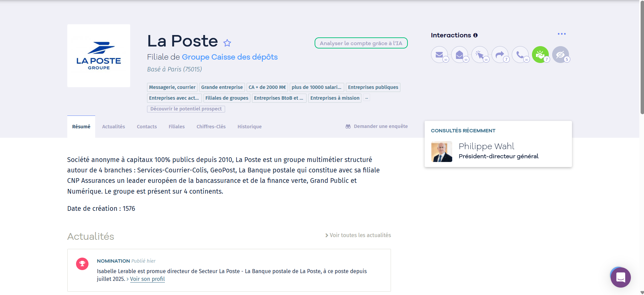Open the chat support bubble
This screenshot has height=295, width=644.
click(620, 277)
